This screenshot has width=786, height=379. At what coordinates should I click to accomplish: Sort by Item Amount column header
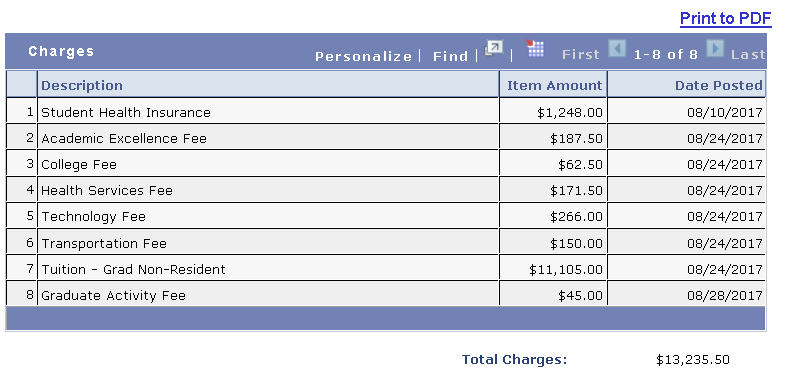[554, 85]
